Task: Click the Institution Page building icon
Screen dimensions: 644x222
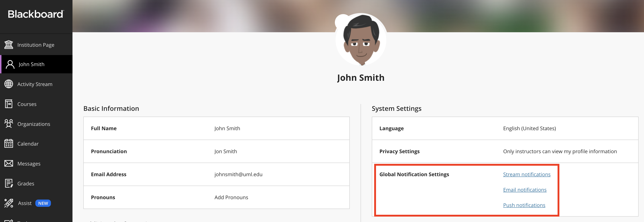Action: pyautogui.click(x=9, y=45)
